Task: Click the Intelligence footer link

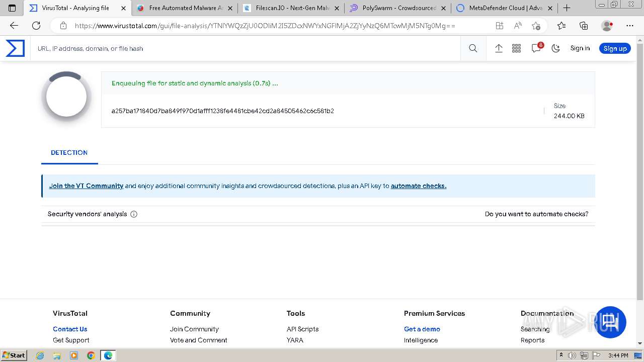Action: pos(421,340)
